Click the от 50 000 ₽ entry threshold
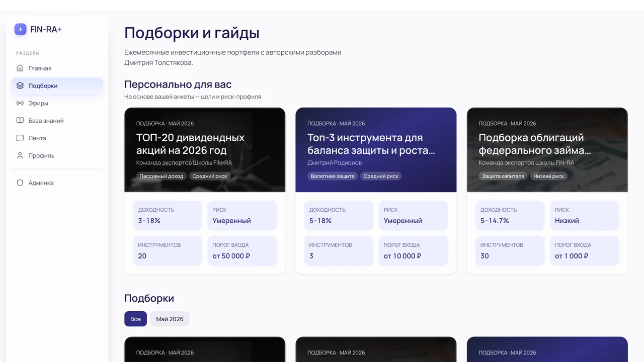Viewport: 644px width, 362px height. [231, 256]
